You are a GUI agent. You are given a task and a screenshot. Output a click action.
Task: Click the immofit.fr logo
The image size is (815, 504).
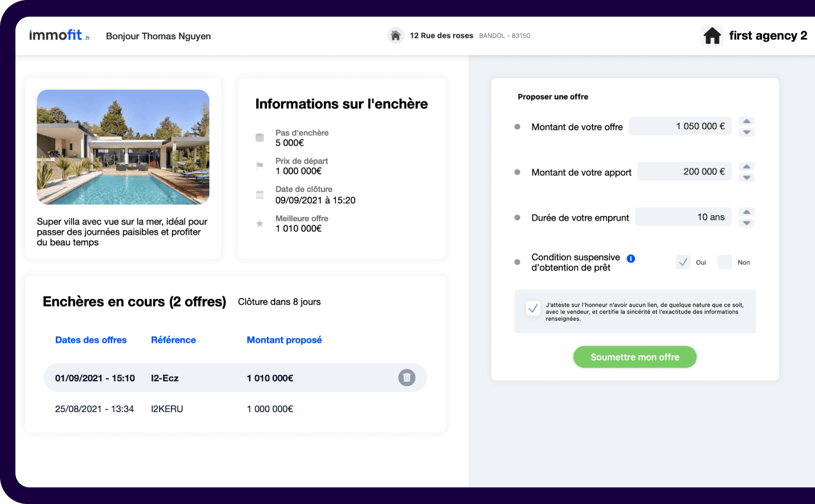[x=59, y=36]
